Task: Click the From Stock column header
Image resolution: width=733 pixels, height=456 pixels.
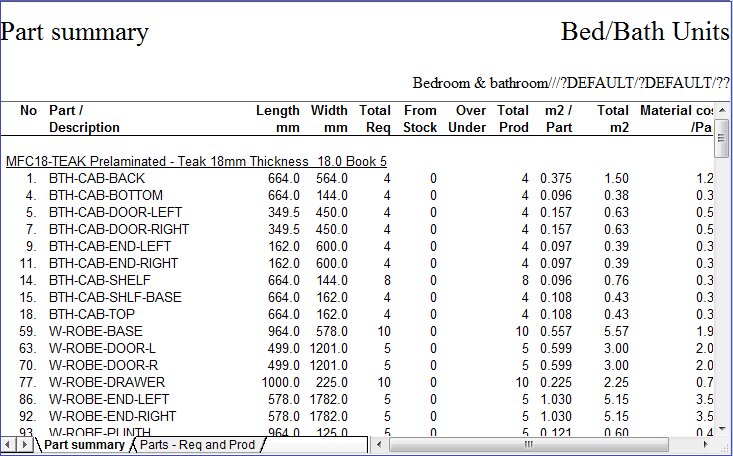Action: tap(420, 119)
